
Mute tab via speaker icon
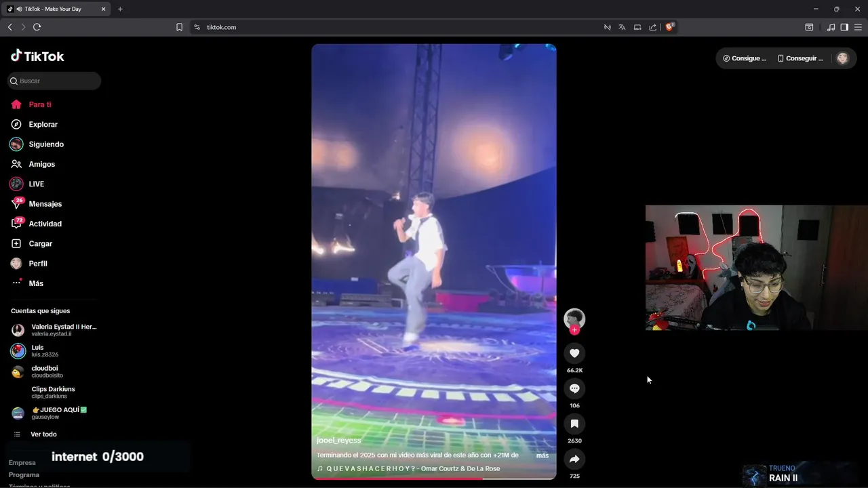(19, 9)
